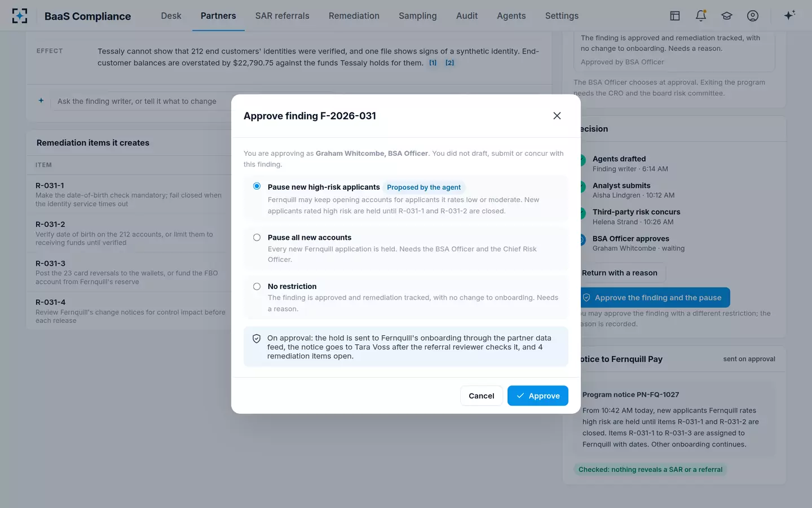Click Program notice PN-FQ-1027 heading
The height and width of the screenshot is (508, 812).
pos(630,395)
